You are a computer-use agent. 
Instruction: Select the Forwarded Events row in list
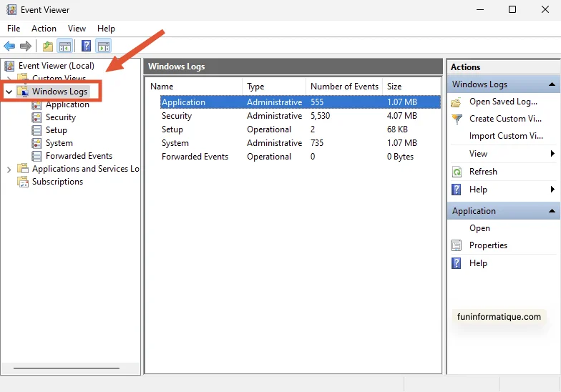[x=301, y=157]
